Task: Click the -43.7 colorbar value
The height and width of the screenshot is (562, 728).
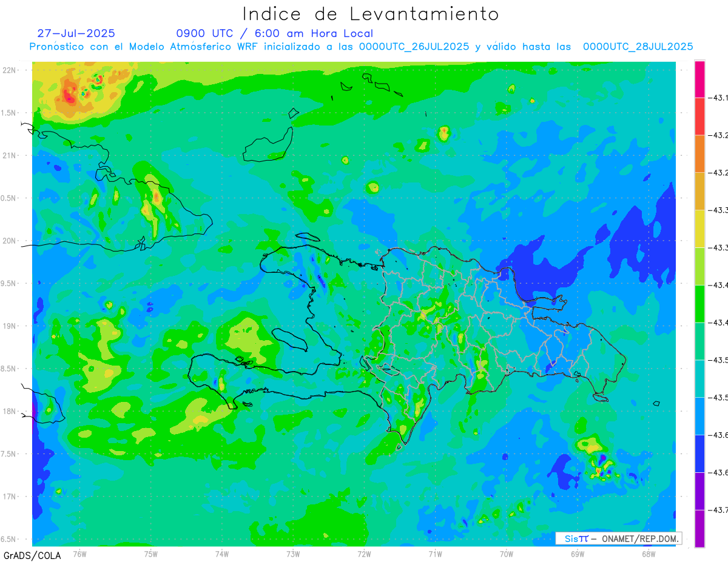Action: (720, 510)
